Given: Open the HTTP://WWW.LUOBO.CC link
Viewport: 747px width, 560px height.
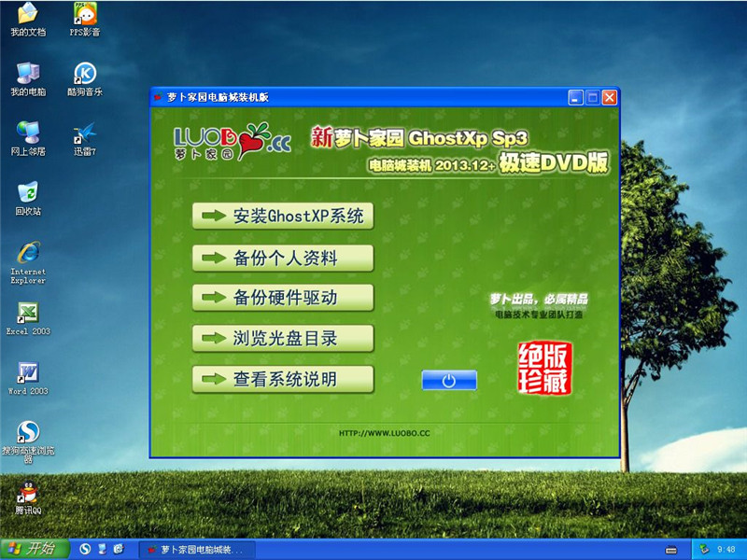Looking at the screenshot, I should [x=385, y=433].
